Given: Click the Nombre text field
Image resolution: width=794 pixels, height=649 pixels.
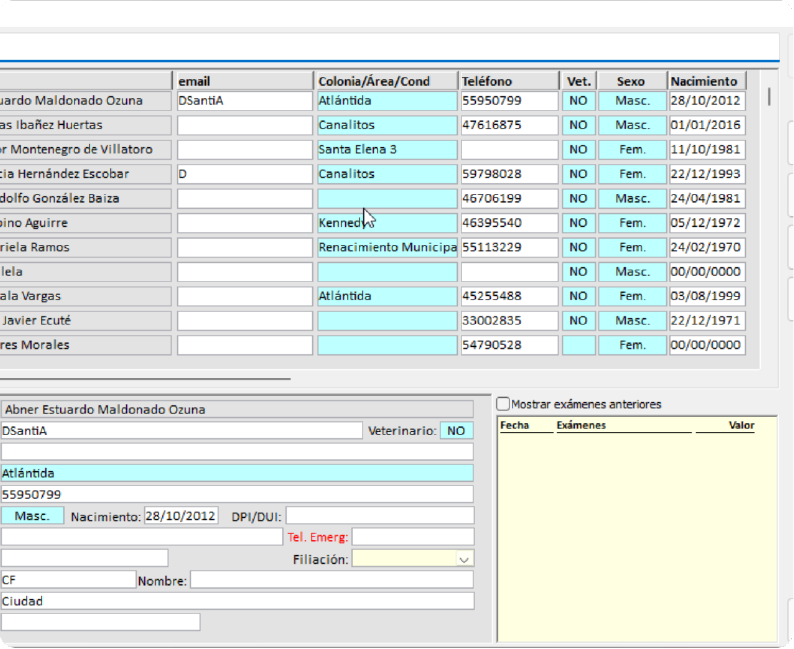Looking at the screenshot, I should pos(331,580).
